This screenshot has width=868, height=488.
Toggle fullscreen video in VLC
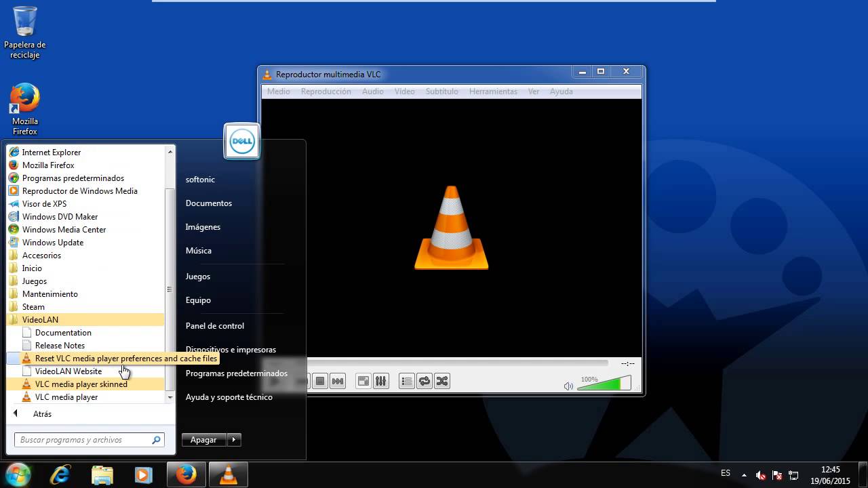click(x=363, y=381)
